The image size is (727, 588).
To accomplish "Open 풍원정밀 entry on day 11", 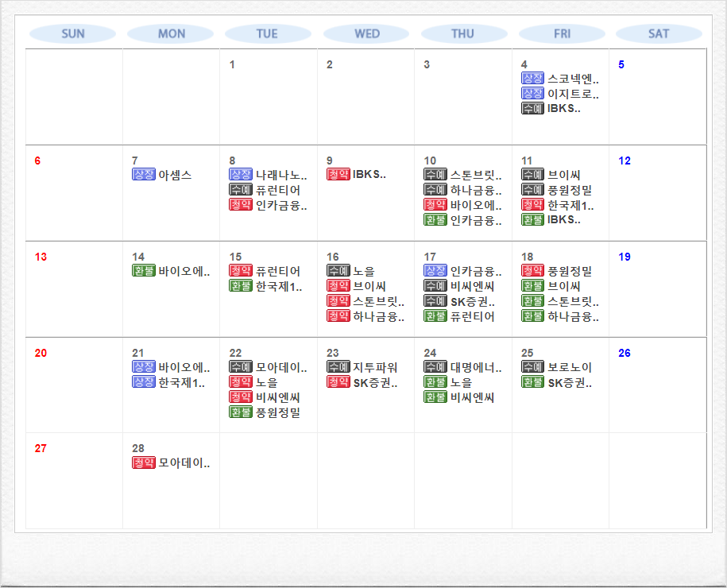I will tap(570, 190).
